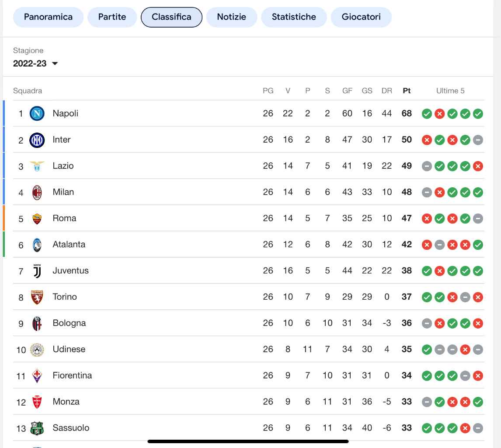Click the Milan club crest
Screen dimensions: 501x448
click(37, 192)
